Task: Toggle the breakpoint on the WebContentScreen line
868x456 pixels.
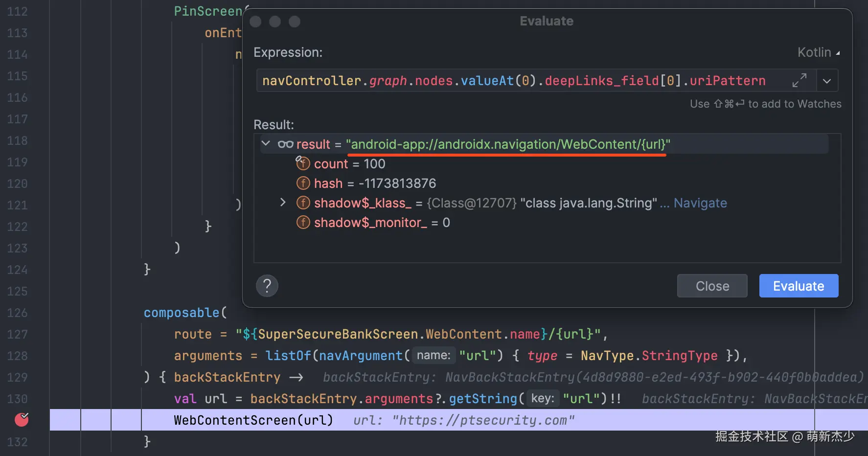Action: (22, 419)
